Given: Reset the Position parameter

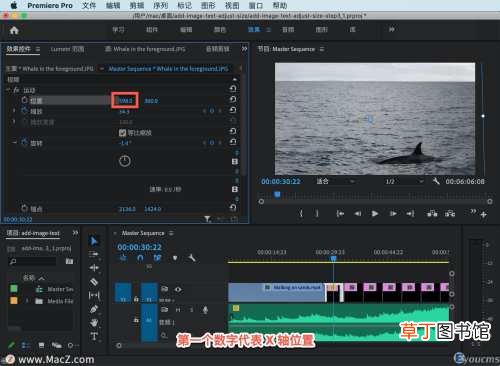Looking at the screenshot, I should [x=233, y=99].
